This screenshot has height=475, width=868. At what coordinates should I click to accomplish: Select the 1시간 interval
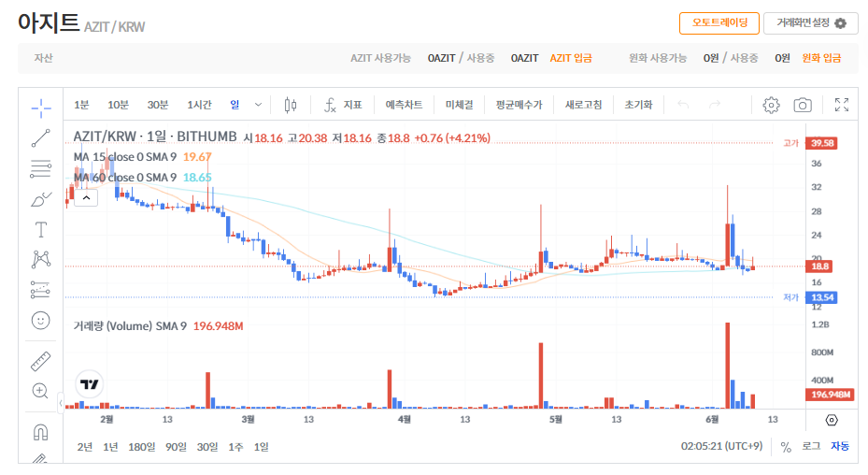point(199,105)
